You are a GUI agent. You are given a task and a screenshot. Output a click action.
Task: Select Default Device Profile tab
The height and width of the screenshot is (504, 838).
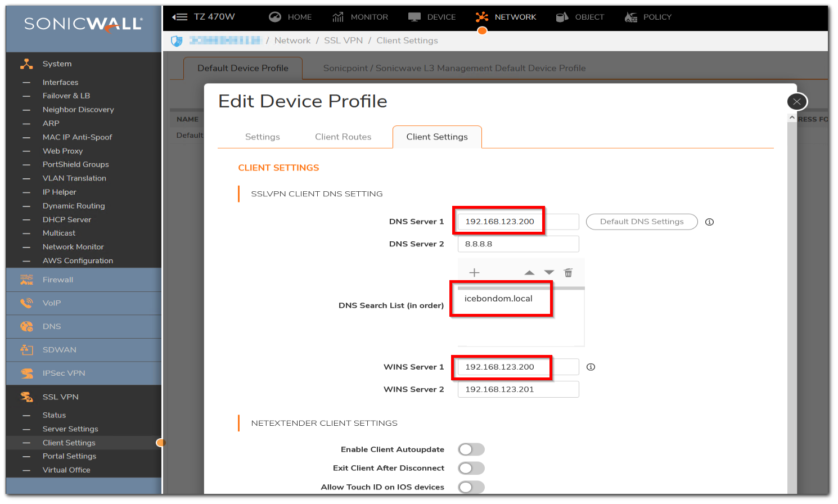(243, 68)
